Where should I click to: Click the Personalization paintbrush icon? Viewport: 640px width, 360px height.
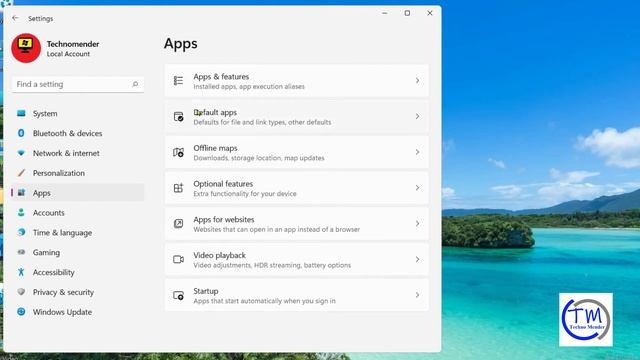tap(21, 173)
